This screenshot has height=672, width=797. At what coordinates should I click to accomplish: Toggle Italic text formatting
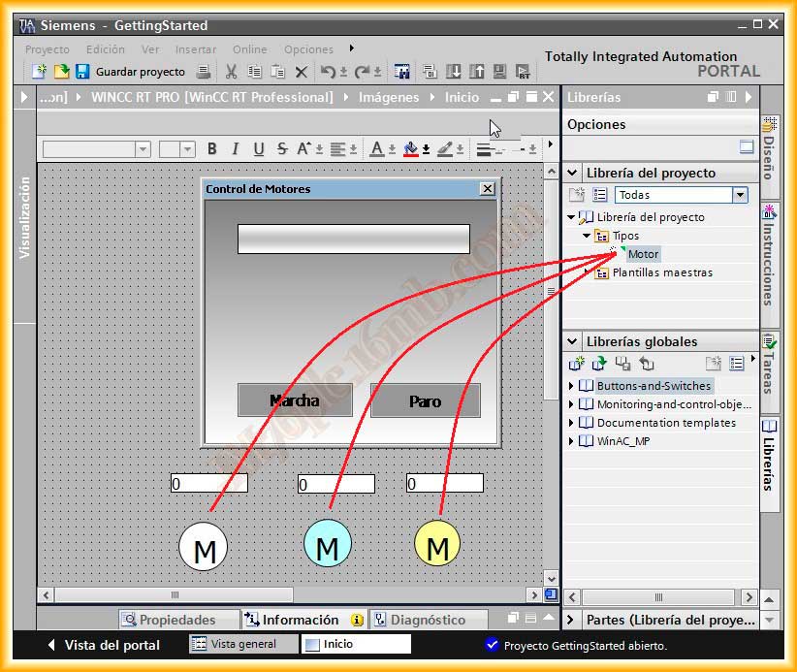234,149
